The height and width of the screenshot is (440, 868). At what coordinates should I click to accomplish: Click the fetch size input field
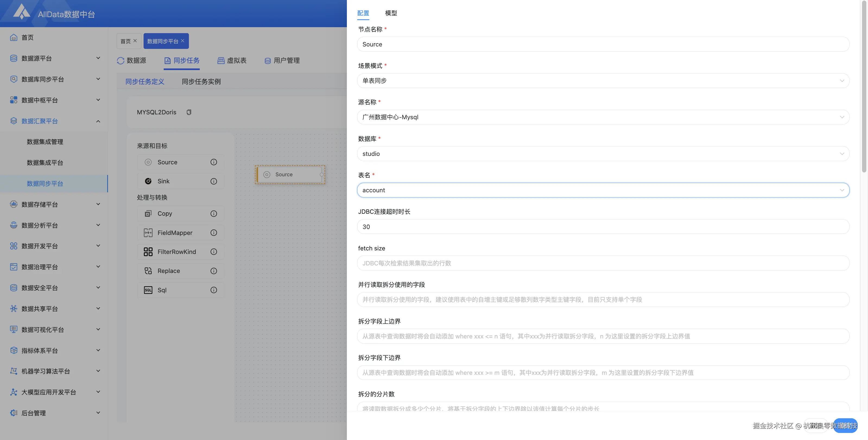tap(603, 263)
